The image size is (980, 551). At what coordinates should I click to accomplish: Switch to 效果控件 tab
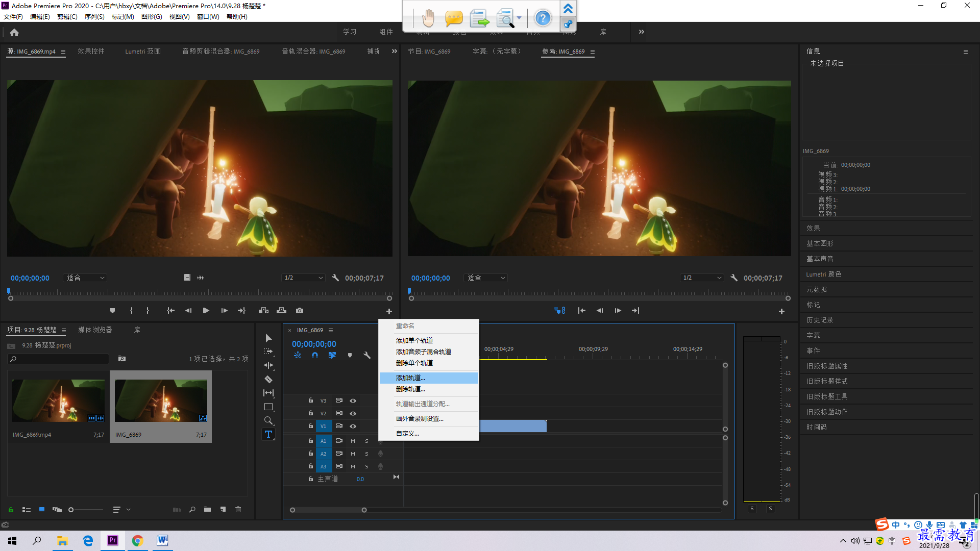tap(91, 52)
